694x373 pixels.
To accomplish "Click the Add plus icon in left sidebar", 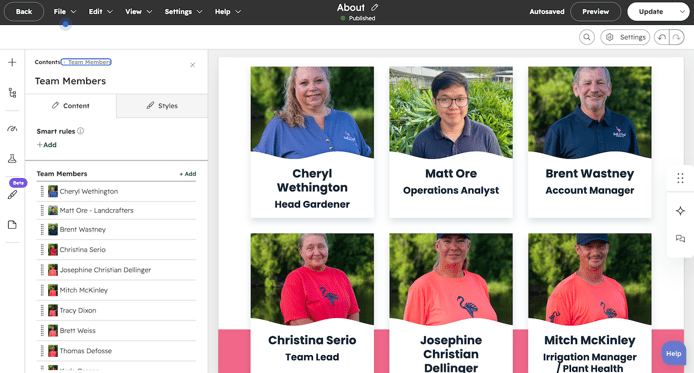I will [x=12, y=62].
